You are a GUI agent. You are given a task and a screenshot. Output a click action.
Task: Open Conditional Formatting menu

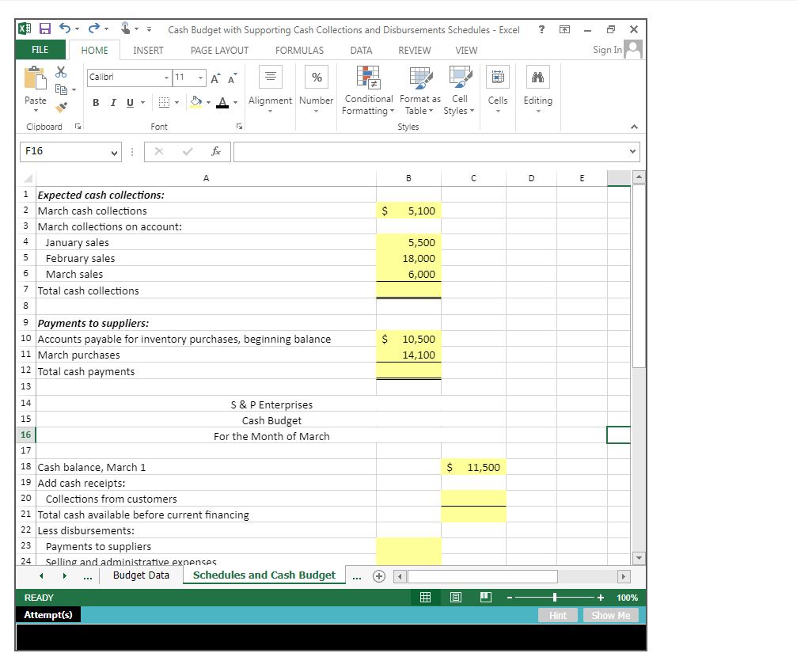coord(368,90)
